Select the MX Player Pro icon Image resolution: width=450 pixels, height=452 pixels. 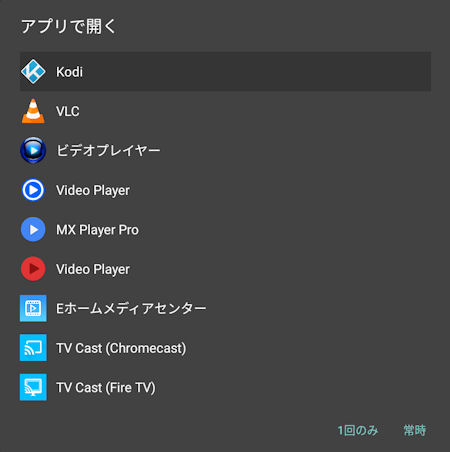33,229
